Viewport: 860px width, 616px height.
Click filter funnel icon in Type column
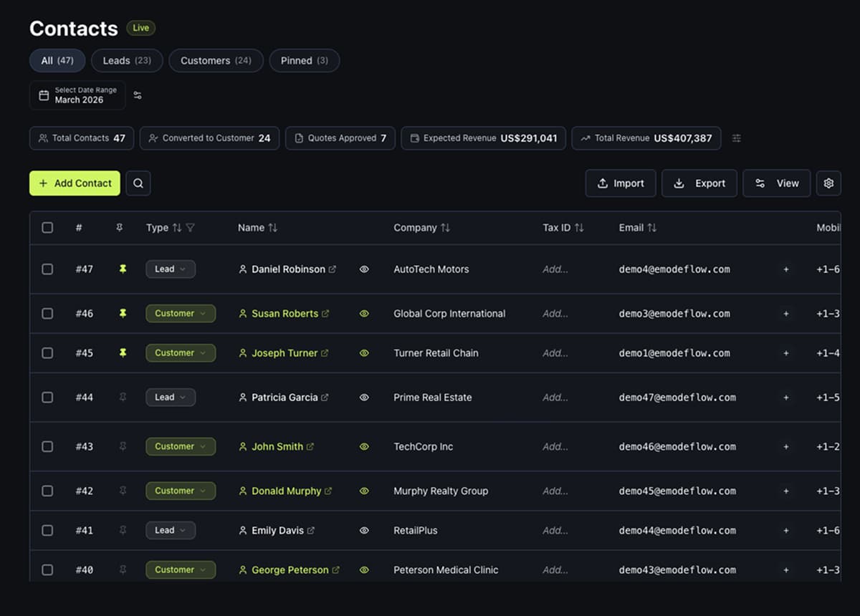190,228
